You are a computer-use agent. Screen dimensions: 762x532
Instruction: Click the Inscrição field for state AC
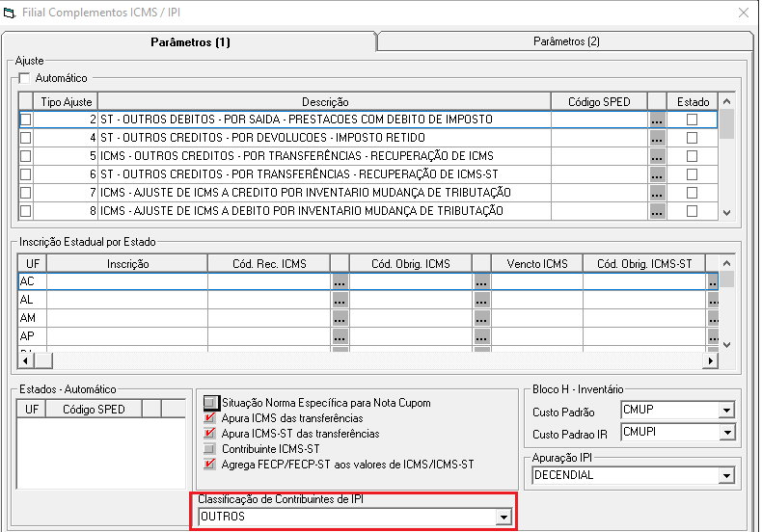click(127, 281)
